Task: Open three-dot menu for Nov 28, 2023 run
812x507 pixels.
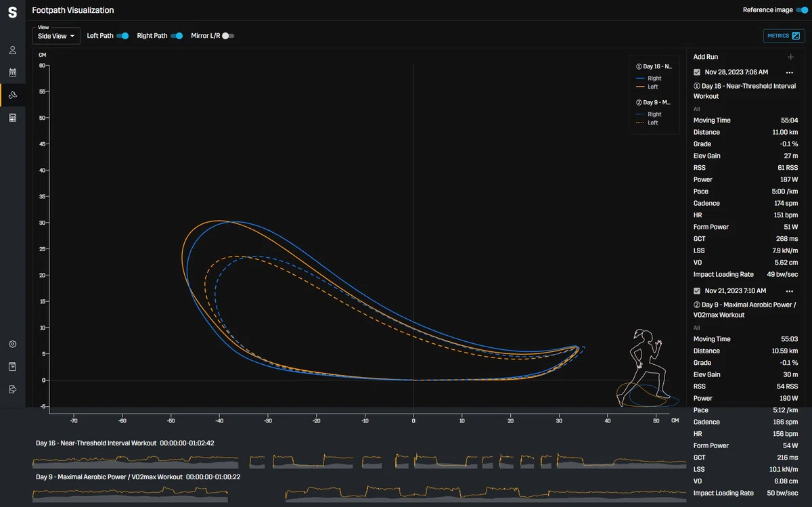Action: [789, 72]
